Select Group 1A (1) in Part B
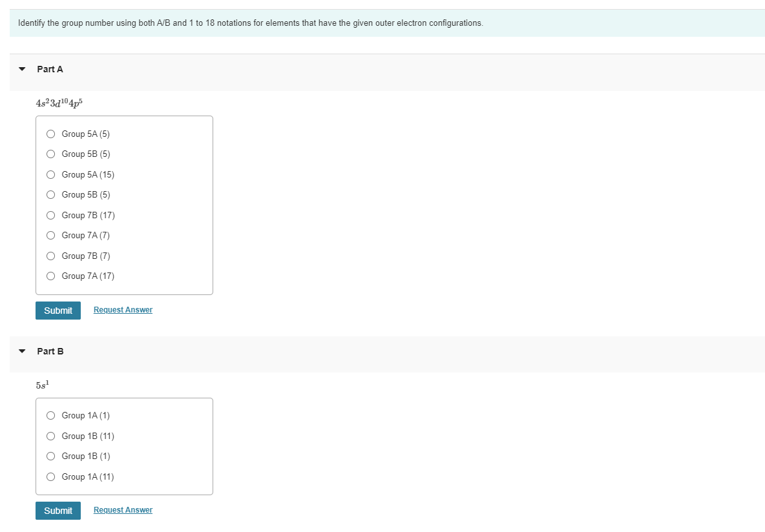Image resolution: width=765 pixels, height=532 pixels. 50,415
